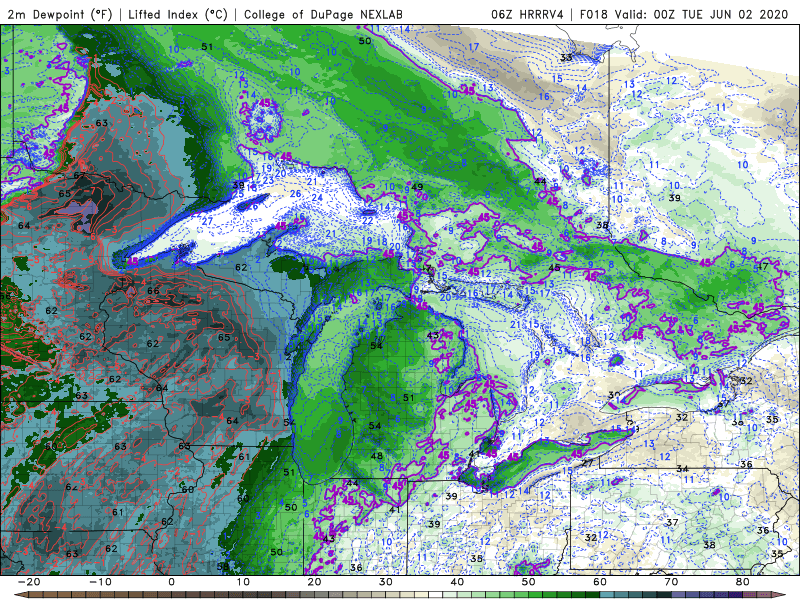Click the "80" label on the color bar scale

pos(743,582)
